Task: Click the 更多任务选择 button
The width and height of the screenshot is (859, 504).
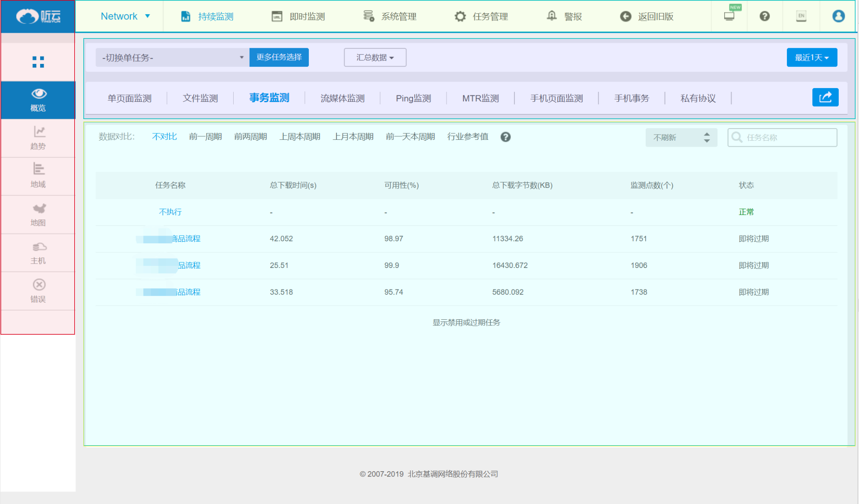Action: pyautogui.click(x=279, y=57)
